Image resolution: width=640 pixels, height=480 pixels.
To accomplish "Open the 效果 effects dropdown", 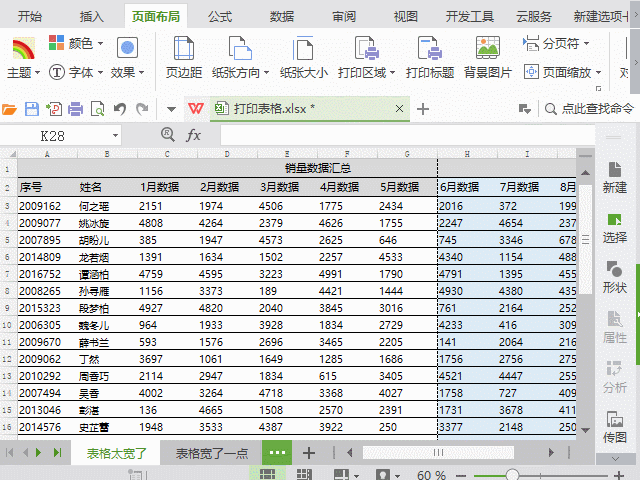I will [127, 58].
